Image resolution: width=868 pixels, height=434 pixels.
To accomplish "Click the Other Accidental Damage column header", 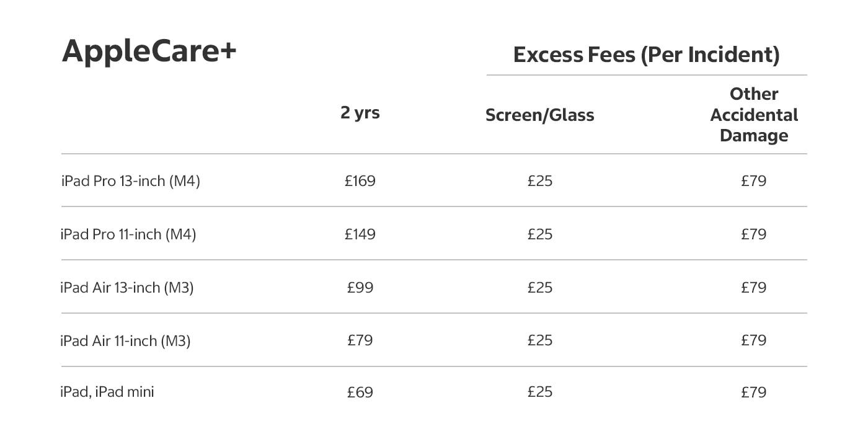I will [x=754, y=115].
